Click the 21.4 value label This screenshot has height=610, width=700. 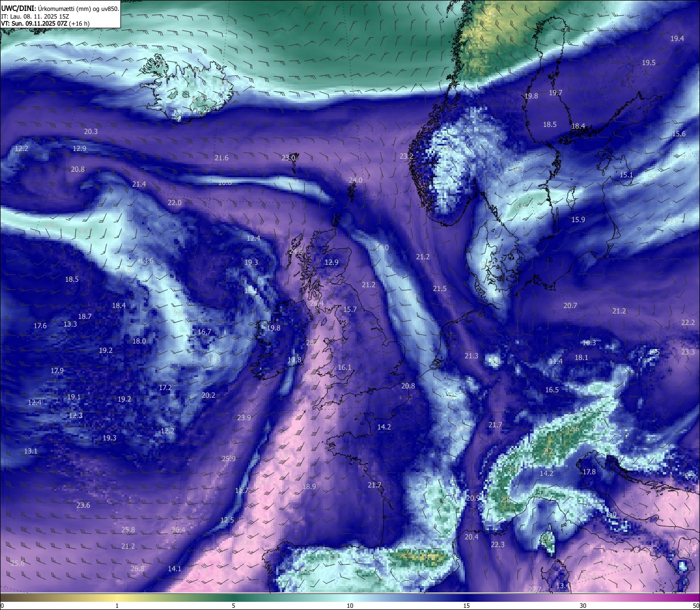[139, 184]
